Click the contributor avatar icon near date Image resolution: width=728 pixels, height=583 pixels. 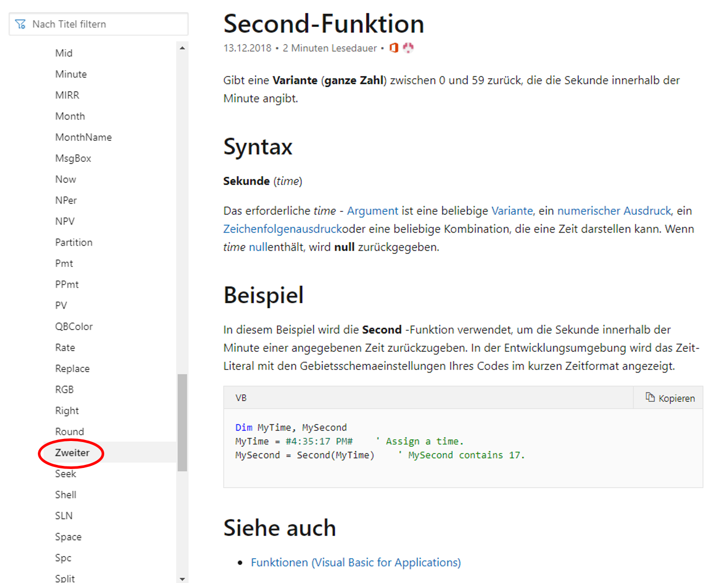[409, 48]
